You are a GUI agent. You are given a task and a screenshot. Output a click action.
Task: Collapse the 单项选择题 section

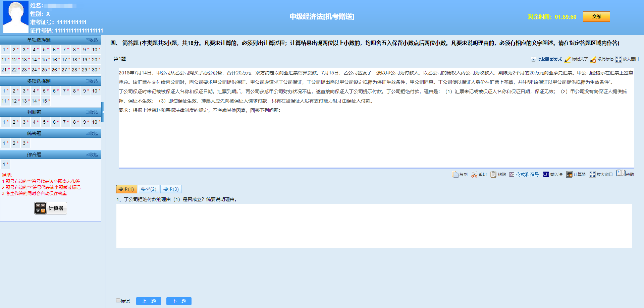[92, 40]
